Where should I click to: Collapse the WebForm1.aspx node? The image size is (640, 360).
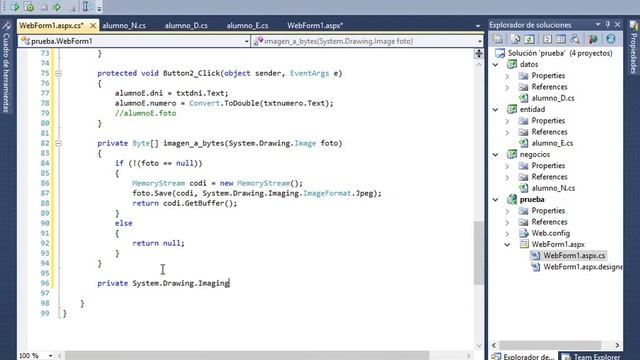pos(507,244)
